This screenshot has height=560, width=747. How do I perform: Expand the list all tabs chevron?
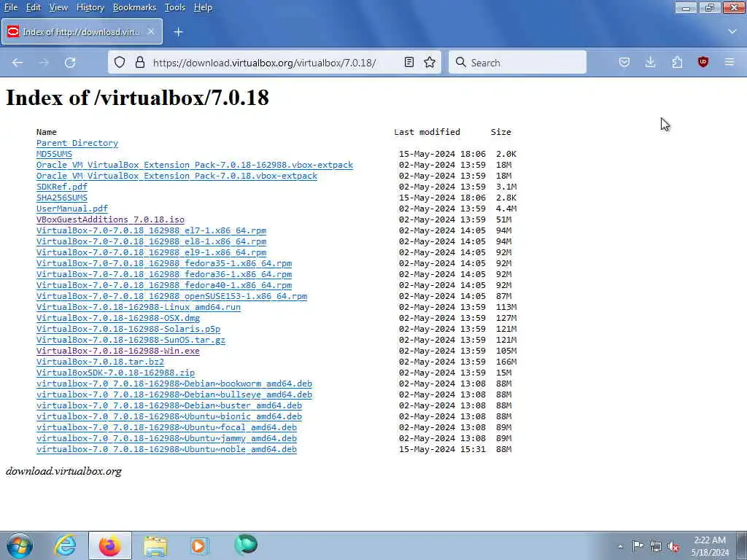(732, 31)
